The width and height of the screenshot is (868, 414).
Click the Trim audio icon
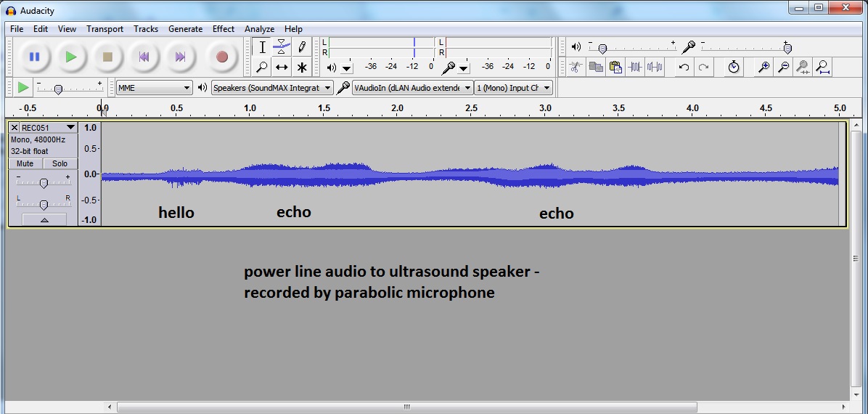click(x=635, y=68)
